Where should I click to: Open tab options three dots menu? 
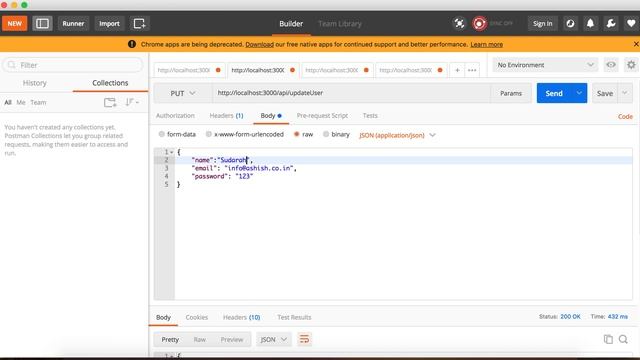click(x=472, y=70)
